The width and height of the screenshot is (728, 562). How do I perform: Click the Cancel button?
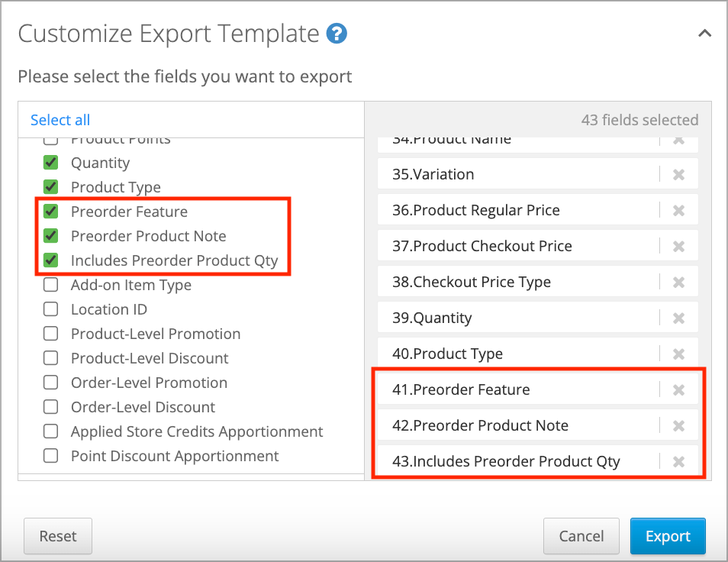click(581, 536)
